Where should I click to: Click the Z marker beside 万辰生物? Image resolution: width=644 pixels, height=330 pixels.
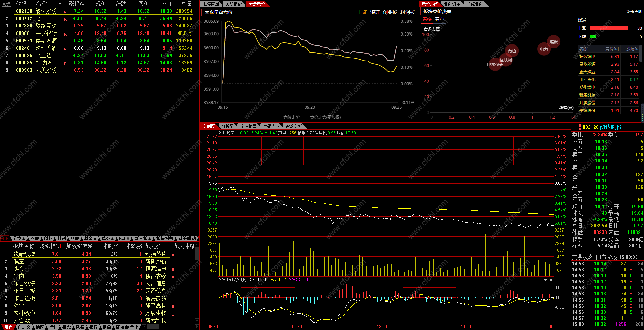(173, 314)
